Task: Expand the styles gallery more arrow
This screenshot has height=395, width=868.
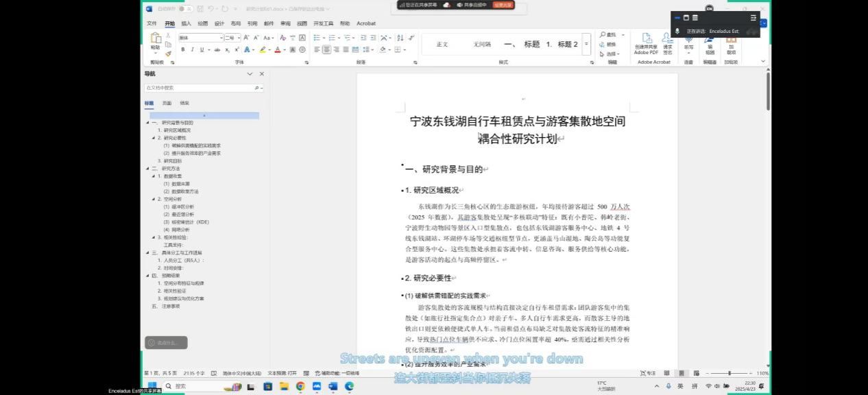Action: click(586, 44)
